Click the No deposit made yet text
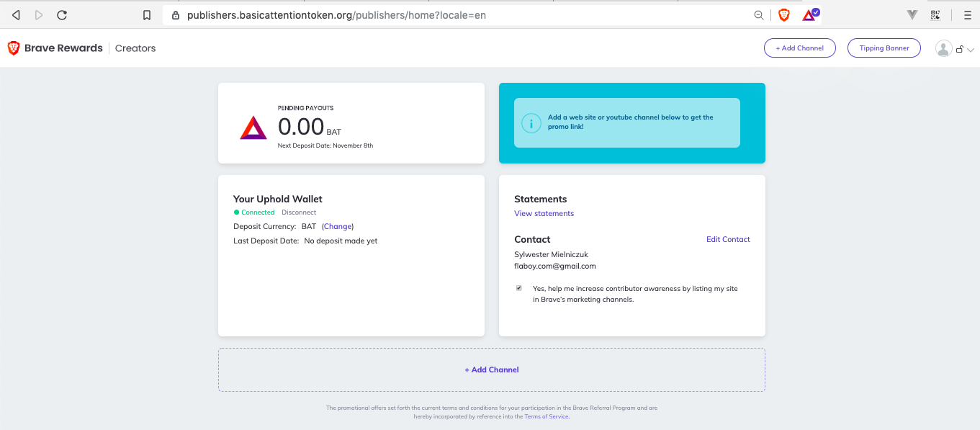This screenshot has width=980, height=430. 341,241
